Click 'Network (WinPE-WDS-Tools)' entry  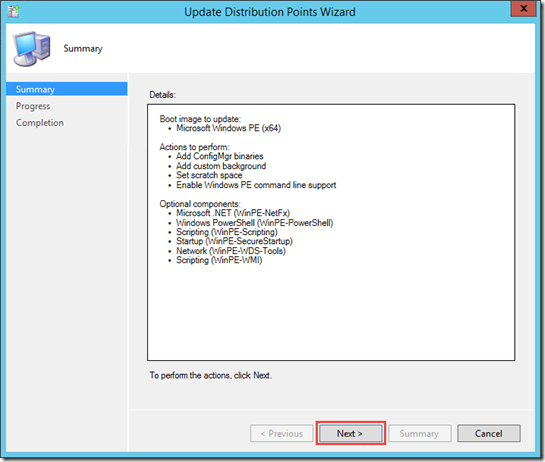231,251
